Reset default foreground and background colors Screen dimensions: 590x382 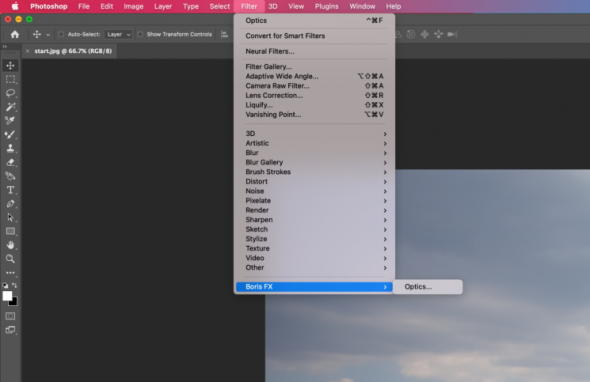(x=5, y=285)
